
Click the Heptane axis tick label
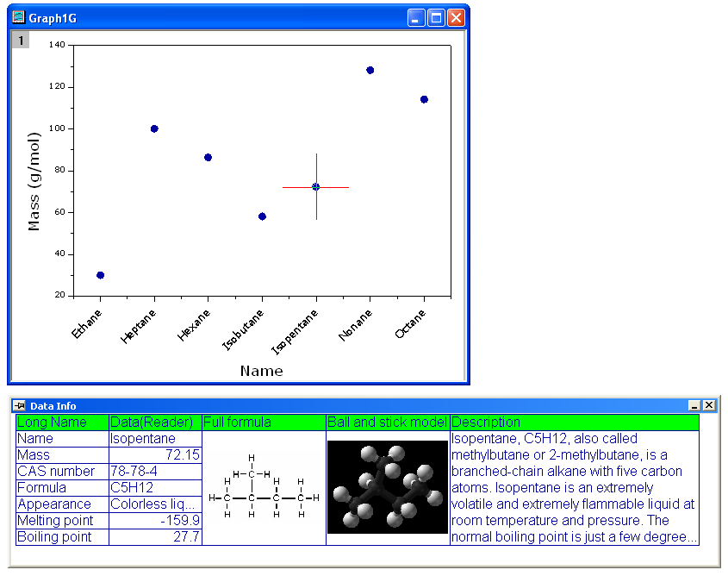pos(138,326)
